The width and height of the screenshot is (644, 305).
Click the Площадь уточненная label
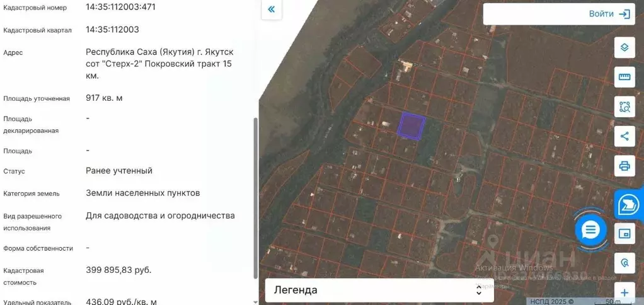point(37,99)
